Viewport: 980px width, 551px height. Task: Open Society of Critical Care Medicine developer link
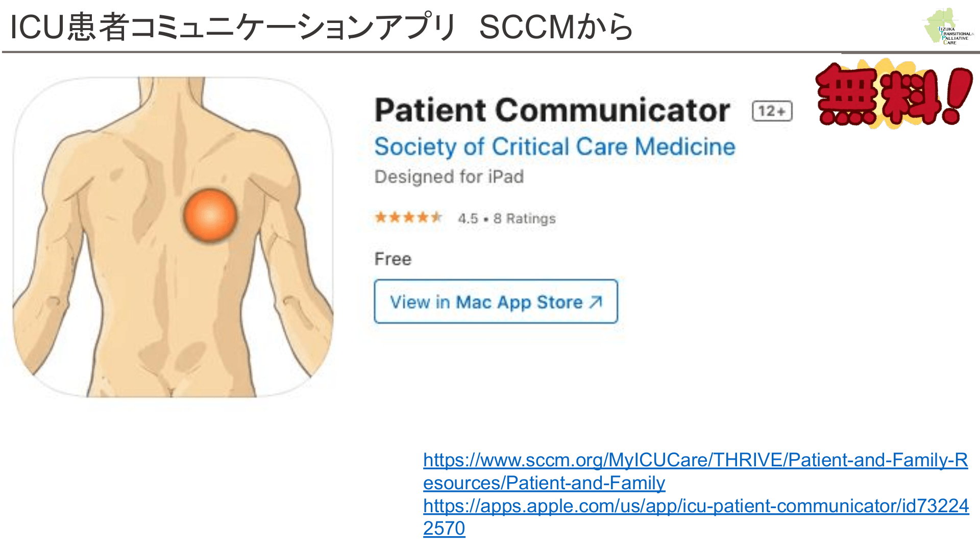point(555,147)
